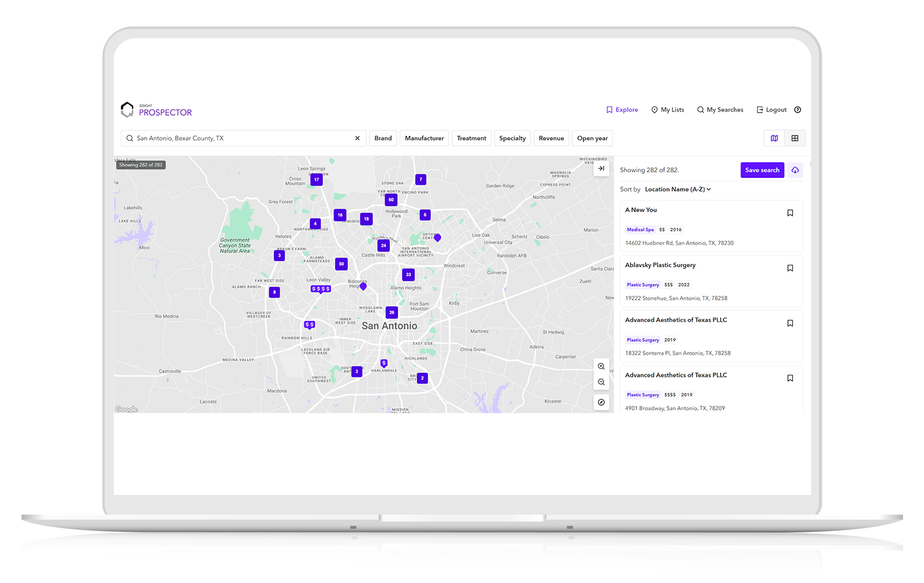Bookmark Ablavsky Plastic Surgery
This screenshot has width=924, height=583.
coord(790,268)
